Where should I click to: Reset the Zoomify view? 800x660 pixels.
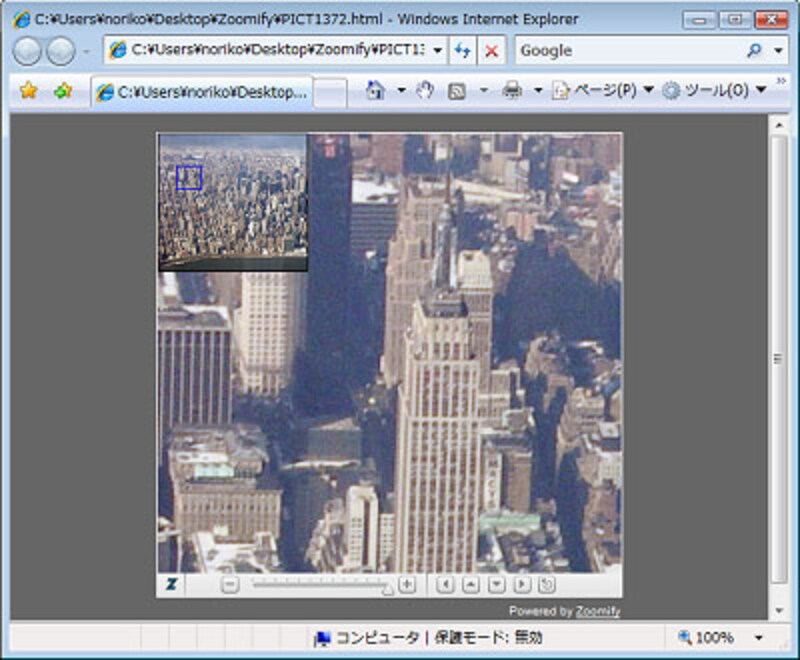coord(547,585)
